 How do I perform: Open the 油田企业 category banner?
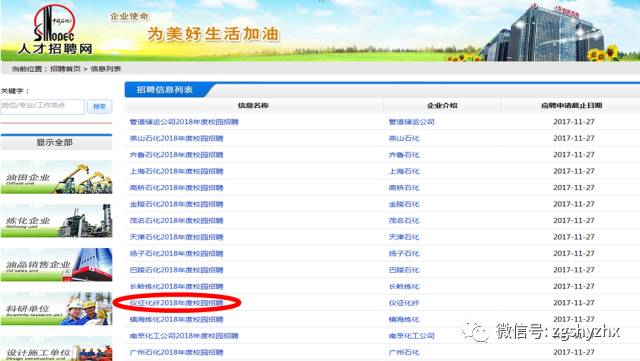click(56, 177)
